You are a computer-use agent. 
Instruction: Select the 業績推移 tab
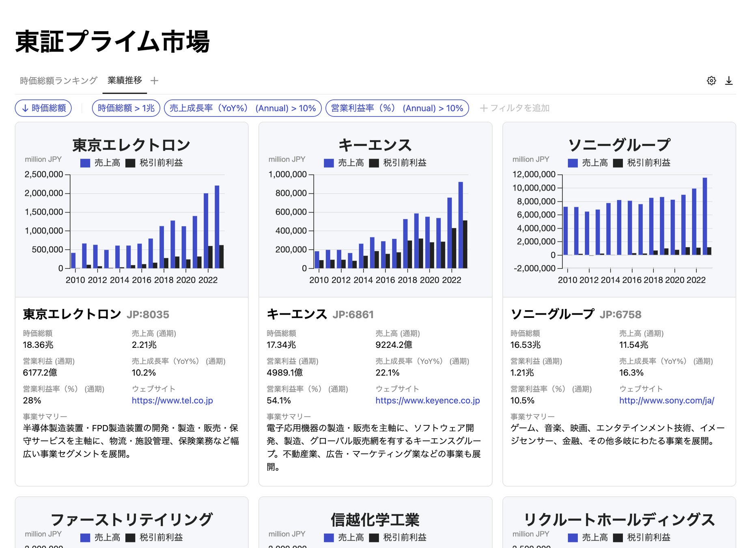(x=125, y=80)
